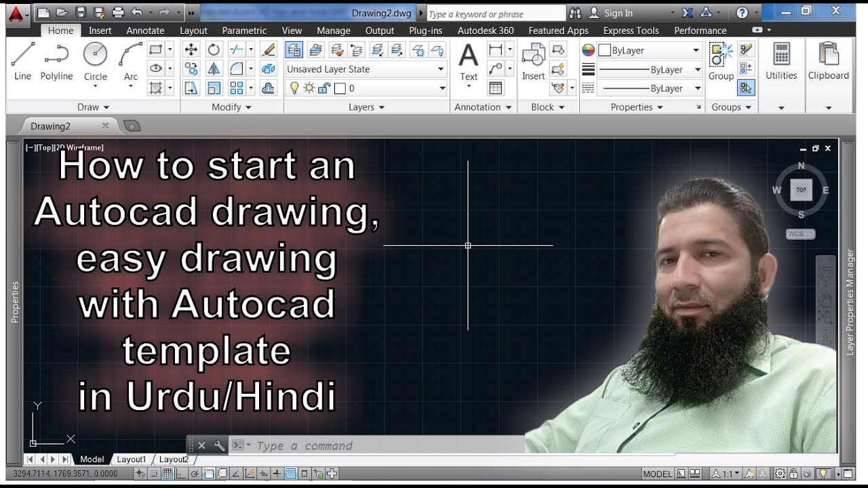
Task: Expand the Annotation panel
Action: click(483, 107)
